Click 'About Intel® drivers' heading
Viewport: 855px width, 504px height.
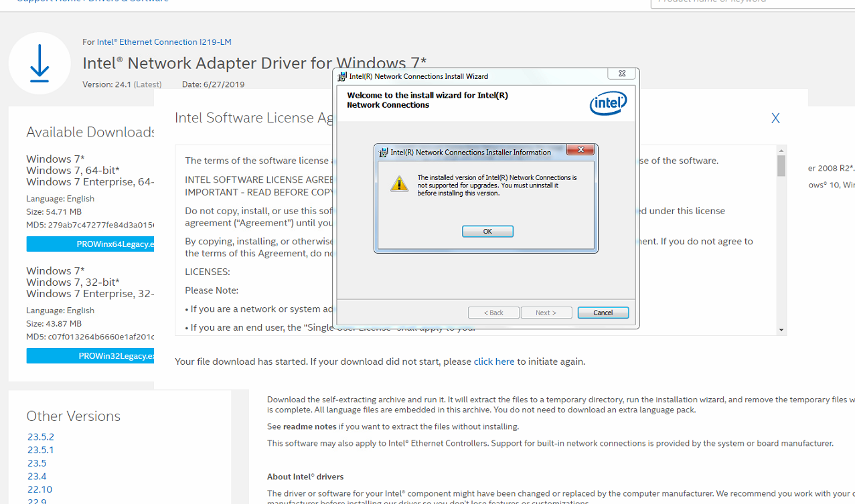click(305, 477)
